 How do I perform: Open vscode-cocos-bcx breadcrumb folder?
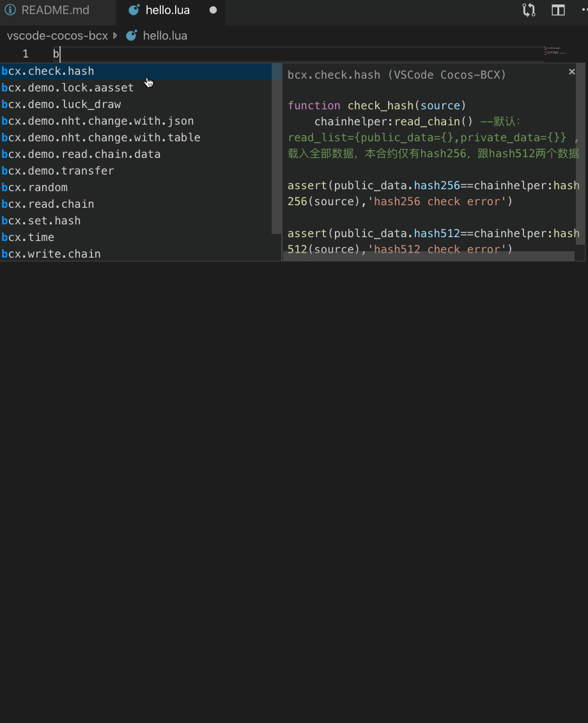[57, 36]
